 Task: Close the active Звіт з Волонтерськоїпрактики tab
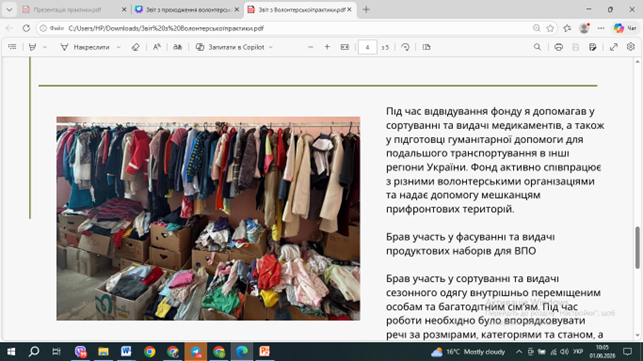(349, 9)
